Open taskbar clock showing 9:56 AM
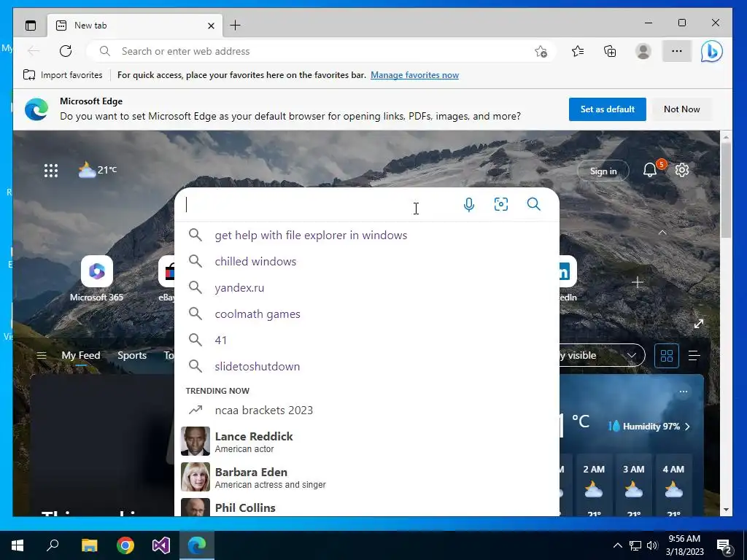747x560 pixels. click(684, 545)
